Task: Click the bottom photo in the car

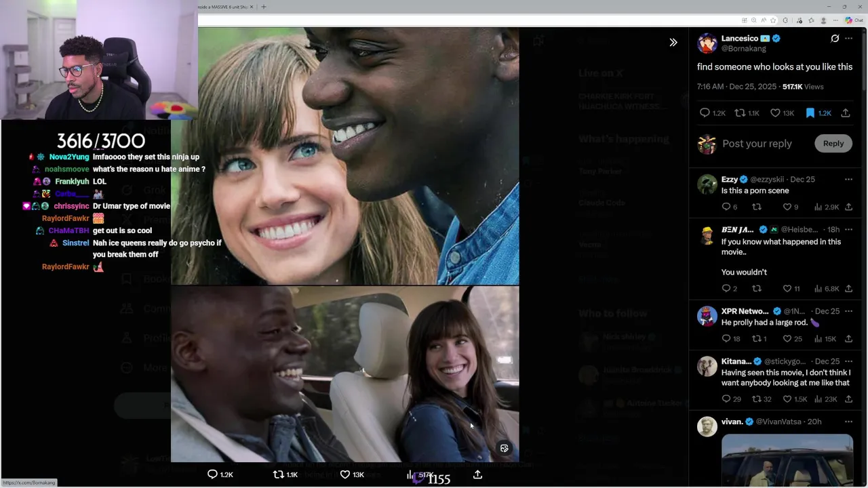Action: click(x=344, y=374)
